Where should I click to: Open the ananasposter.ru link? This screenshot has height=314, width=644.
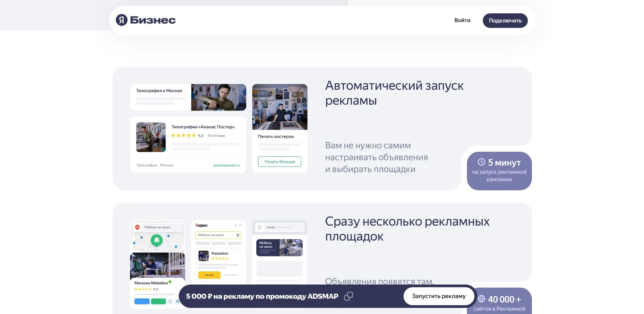point(227,165)
